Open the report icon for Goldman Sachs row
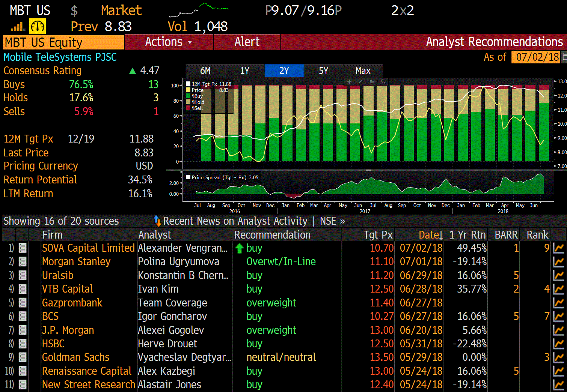The height and width of the screenshot is (392, 567). (23, 357)
